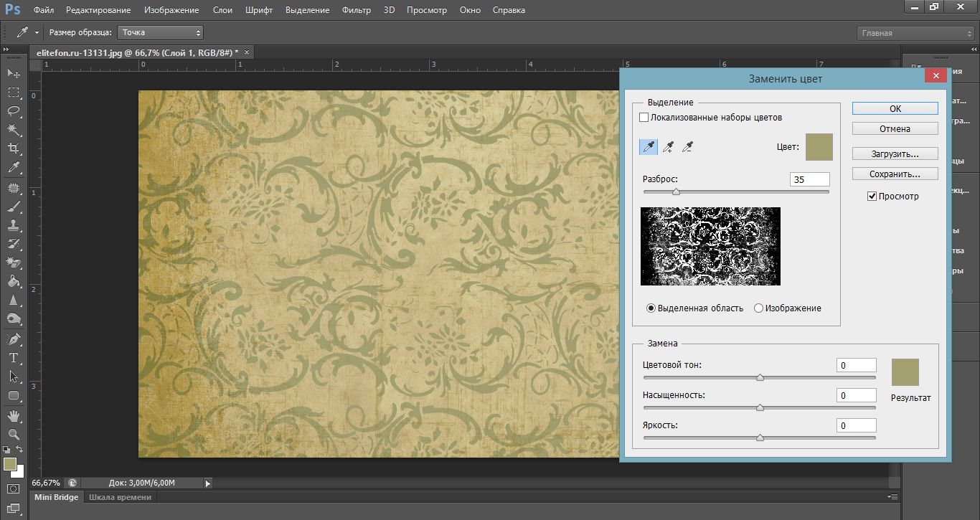980x520 pixels.
Task: Change the screen mode icon
Action: click(14, 509)
